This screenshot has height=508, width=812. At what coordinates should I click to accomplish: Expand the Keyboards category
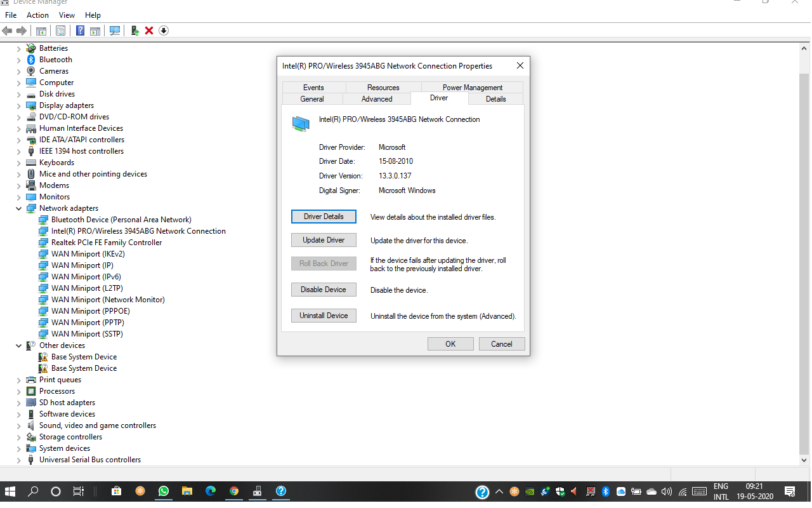tap(19, 163)
